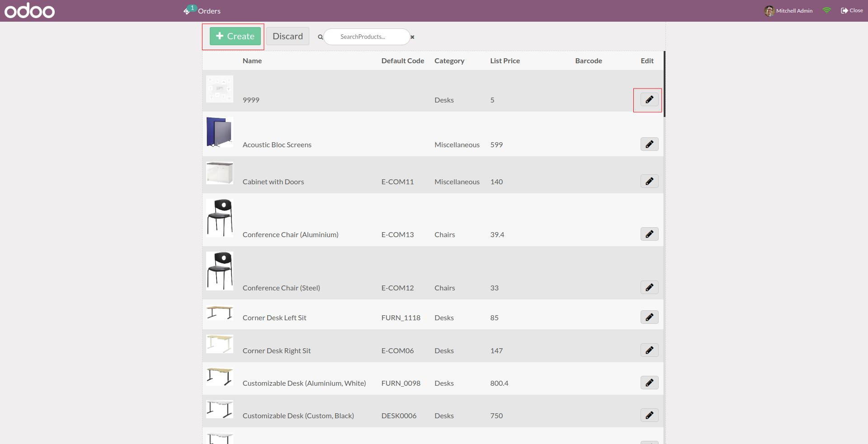Select Corner Desk Left Sit image

(x=220, y=313)
